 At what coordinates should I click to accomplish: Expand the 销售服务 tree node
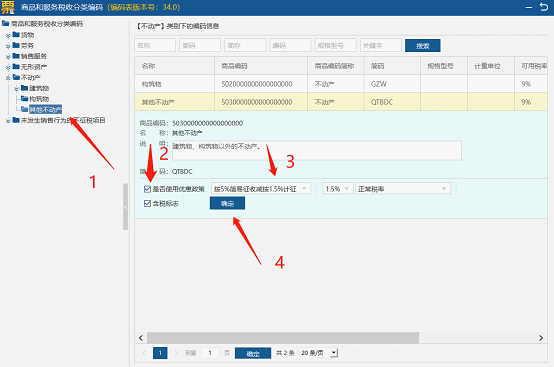(8, 57)
